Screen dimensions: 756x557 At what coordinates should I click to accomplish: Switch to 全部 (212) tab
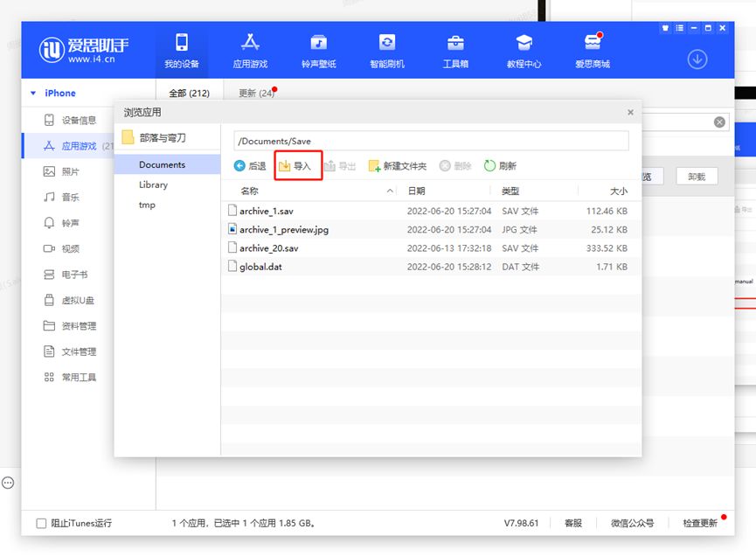[190, 93]
